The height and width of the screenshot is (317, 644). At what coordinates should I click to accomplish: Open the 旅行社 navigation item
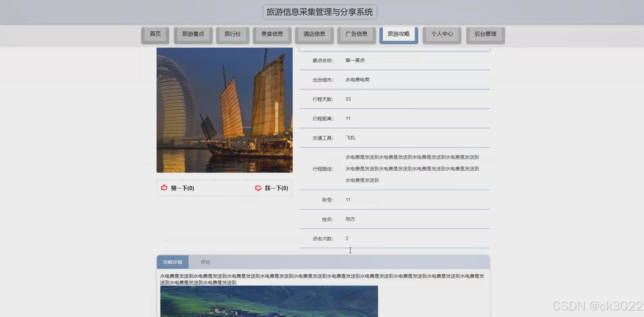pyautogui.click(x=233, y=34)
